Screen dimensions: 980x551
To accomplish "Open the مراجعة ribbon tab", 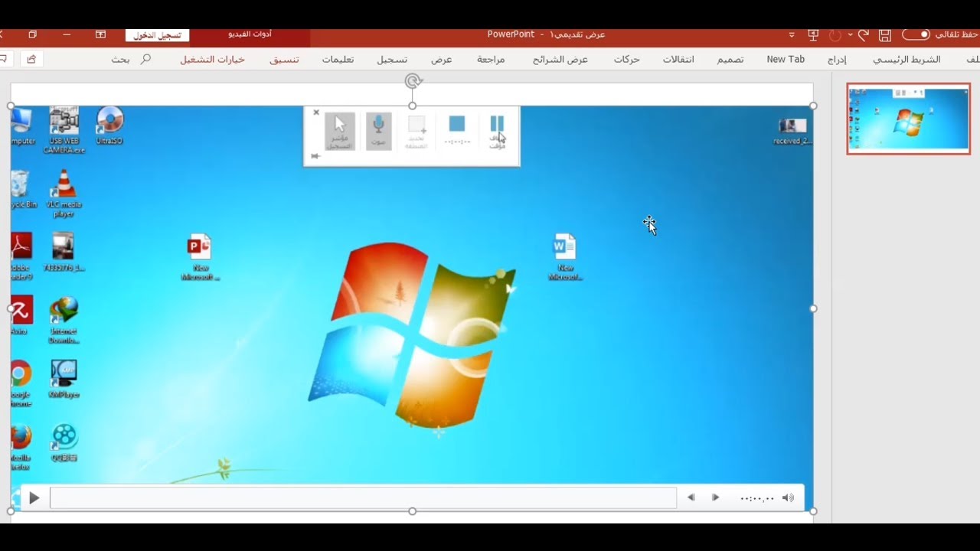I will [491, 59].
